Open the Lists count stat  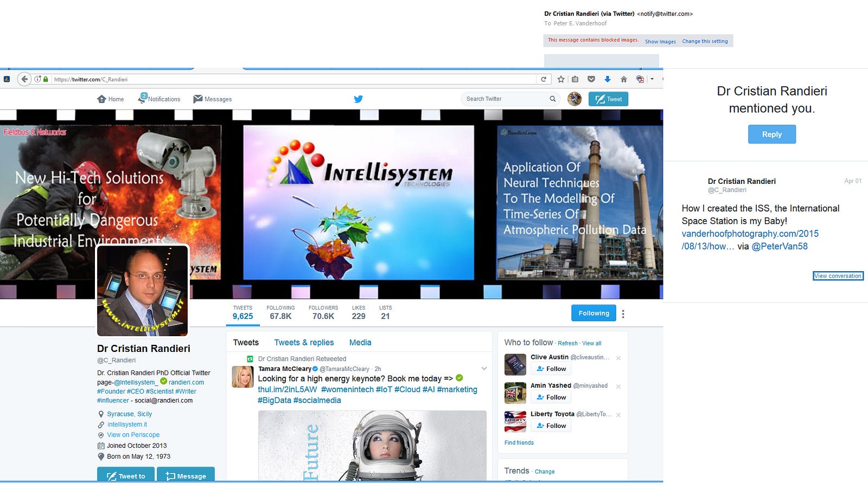click(385, 313)
